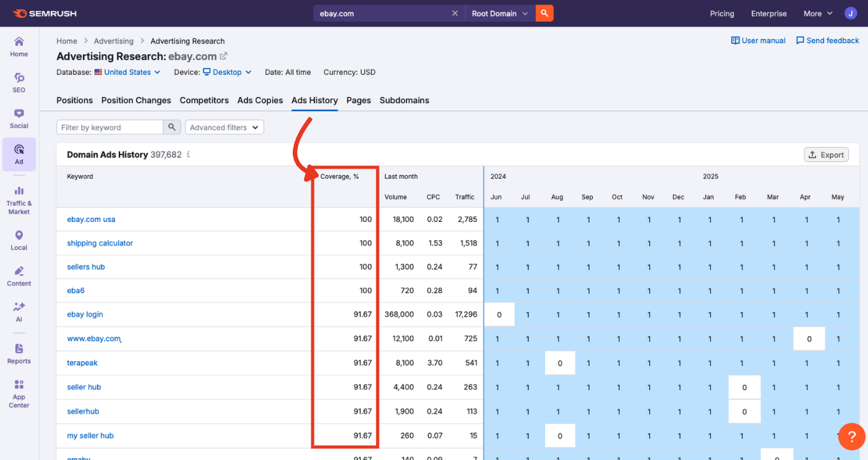Open help via the orange question mark button
The width and height of the screenshot is (868, 460).
(x=851, y=436)
